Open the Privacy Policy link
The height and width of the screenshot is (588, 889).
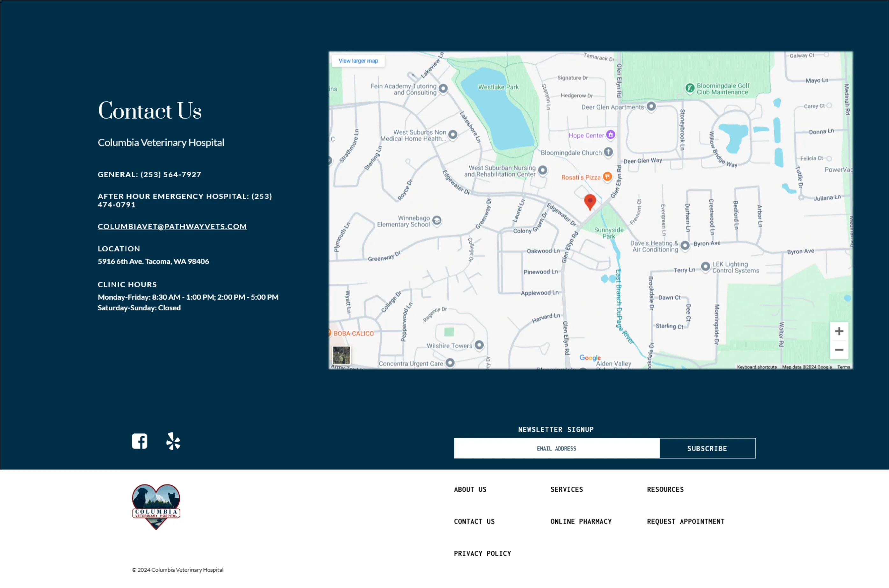point(482,553)
